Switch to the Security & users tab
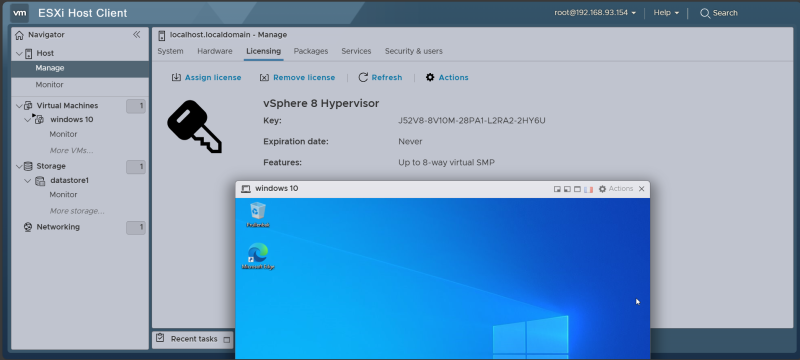This screenshot has height=360, width=800. [414, 51]
